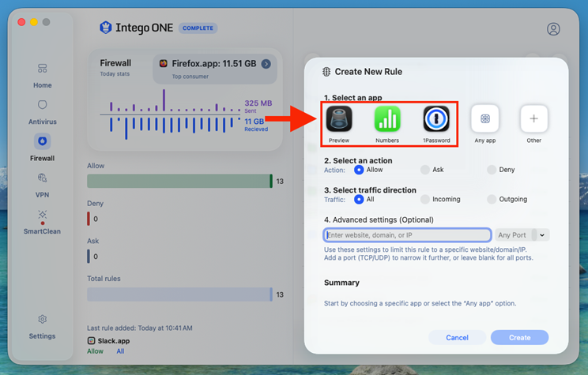Go to the Home section
Viewport: 588px width, 375px height.
(43, 76)
